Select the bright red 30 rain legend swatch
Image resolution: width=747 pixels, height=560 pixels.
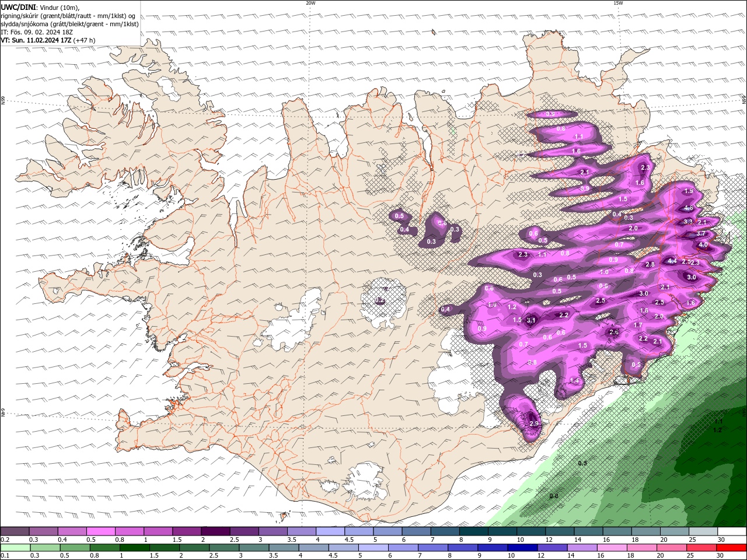pos(731,548)
